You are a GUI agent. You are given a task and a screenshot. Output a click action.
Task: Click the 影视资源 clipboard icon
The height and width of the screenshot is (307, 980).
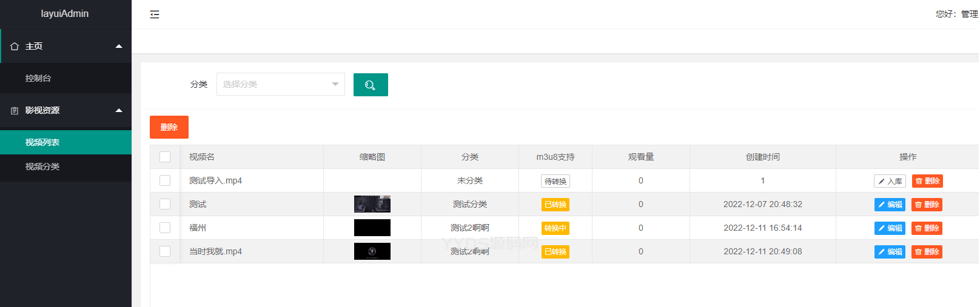15,111
